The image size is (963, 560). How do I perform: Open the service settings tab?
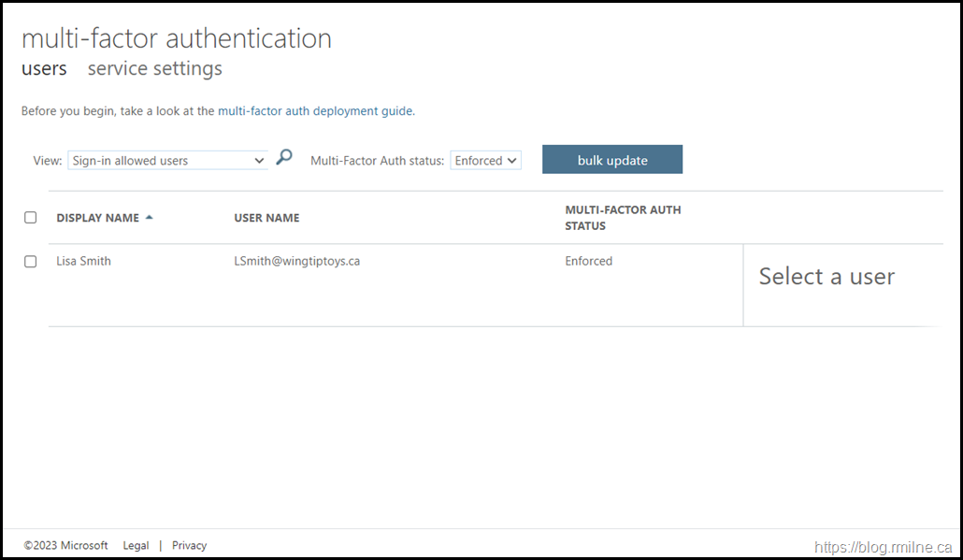(x=155, y=68)
